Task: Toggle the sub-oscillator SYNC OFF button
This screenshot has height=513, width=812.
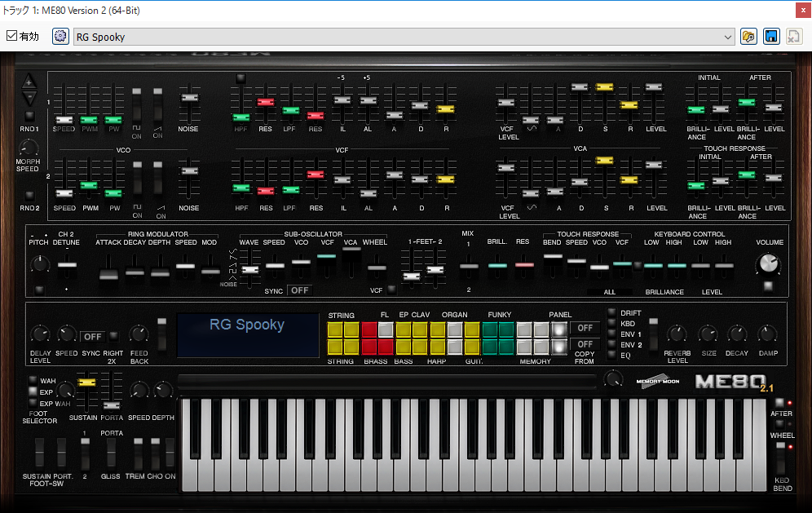Action: [x=300, y=290]
